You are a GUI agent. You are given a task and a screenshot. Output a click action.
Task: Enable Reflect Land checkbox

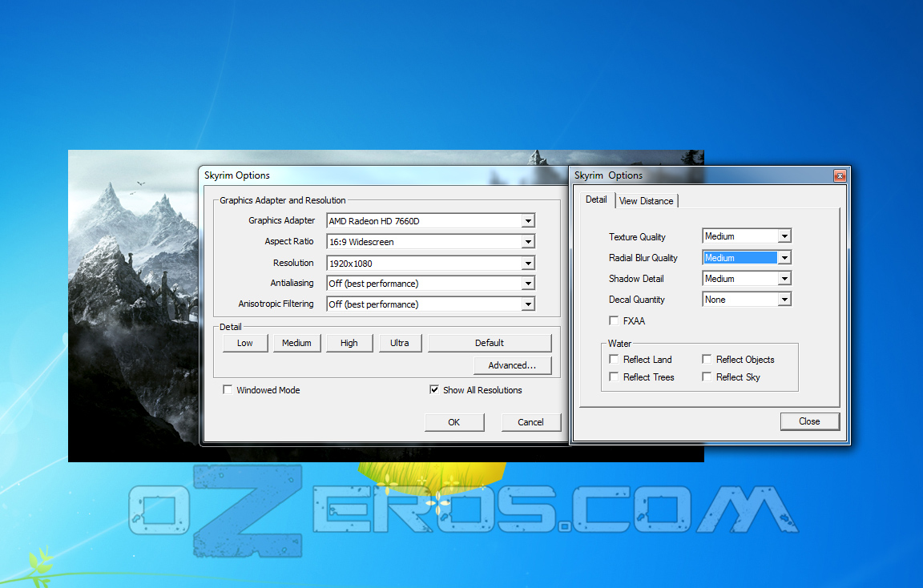coord(614,359)
